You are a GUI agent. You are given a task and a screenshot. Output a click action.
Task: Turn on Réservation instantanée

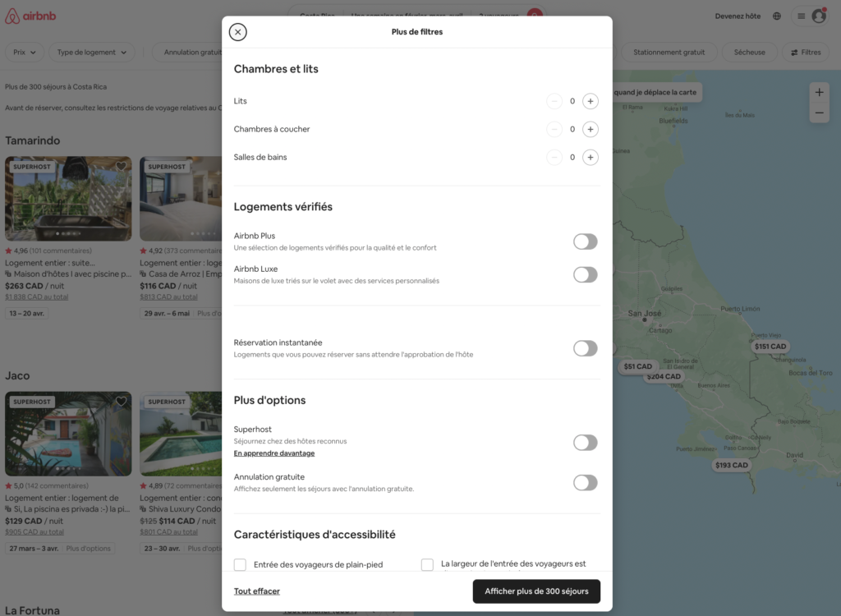pos(585,348)
